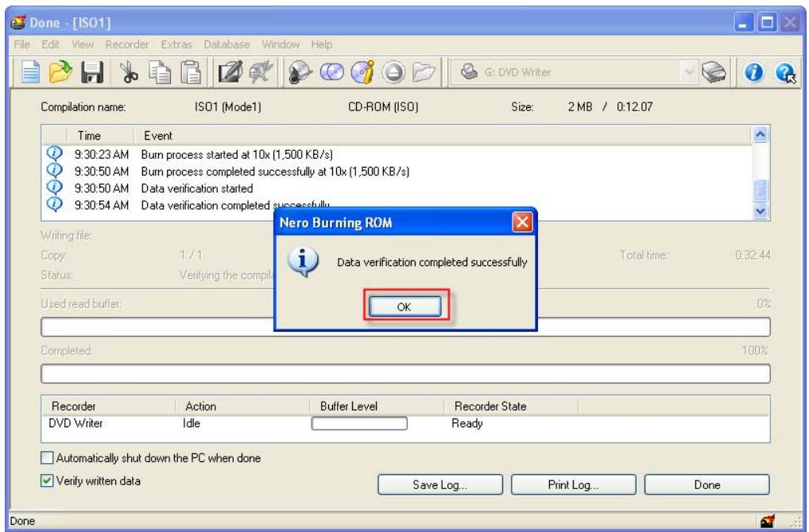Viewport: 809px width, 532px height.
Task: Select 'Data verification started' event row
Action: pos(397,188)
